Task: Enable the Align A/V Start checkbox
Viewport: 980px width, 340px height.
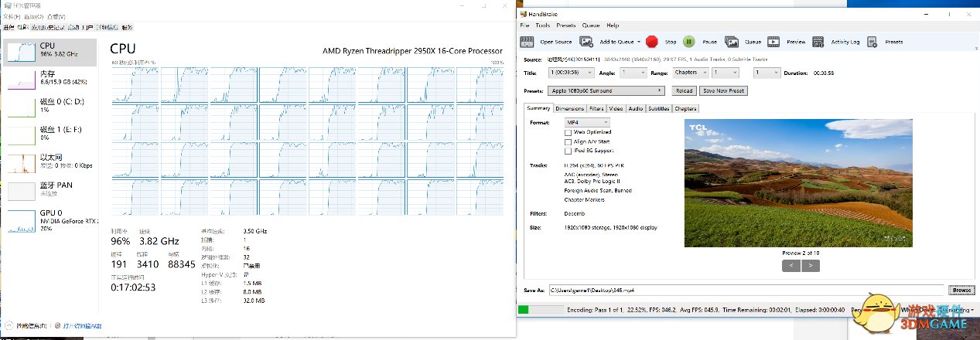Action: (568, 141)
